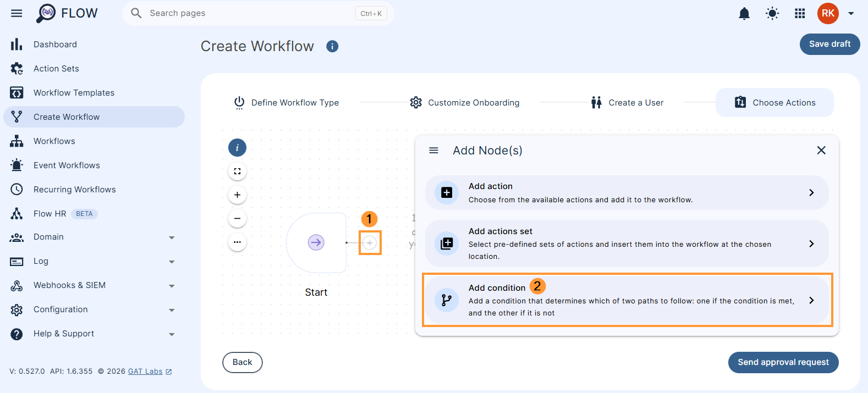The height and width of the screenshot is (393, 868).
Task: Click the canvas info button
Action: [x=237, y=147]
